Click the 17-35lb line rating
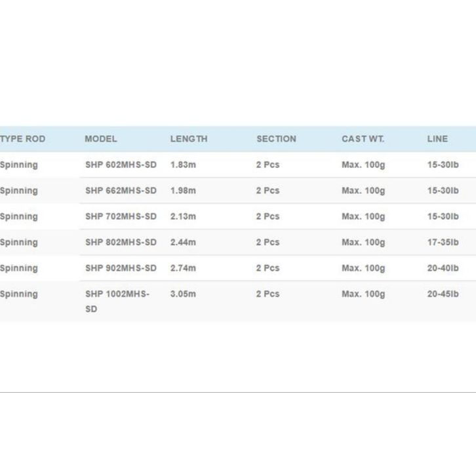 pos(443,243)
